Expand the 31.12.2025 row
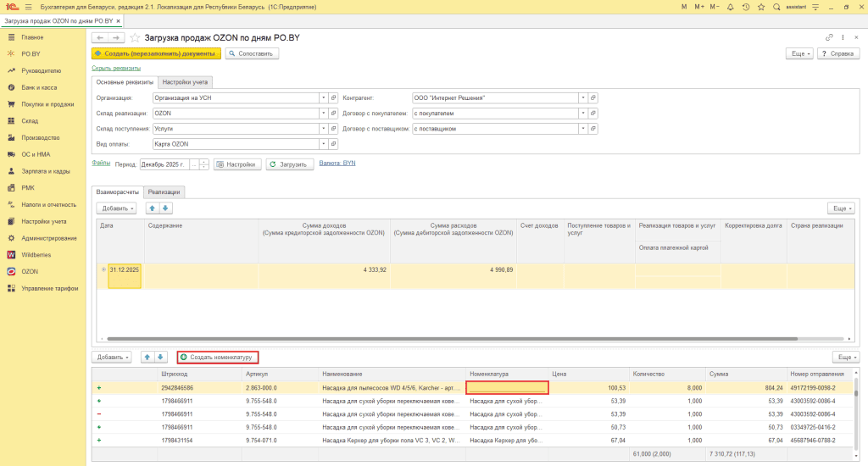 coord(103,269)
